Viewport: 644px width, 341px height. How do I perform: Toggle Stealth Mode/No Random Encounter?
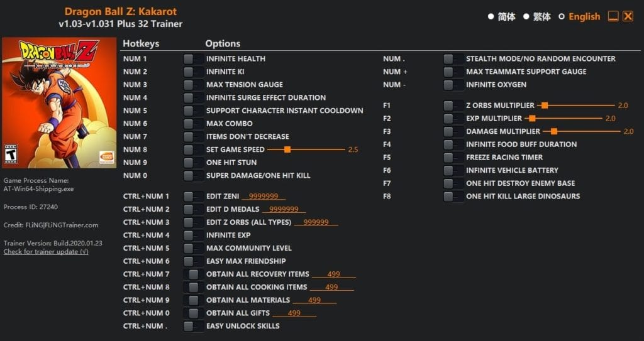click(453, 58)
